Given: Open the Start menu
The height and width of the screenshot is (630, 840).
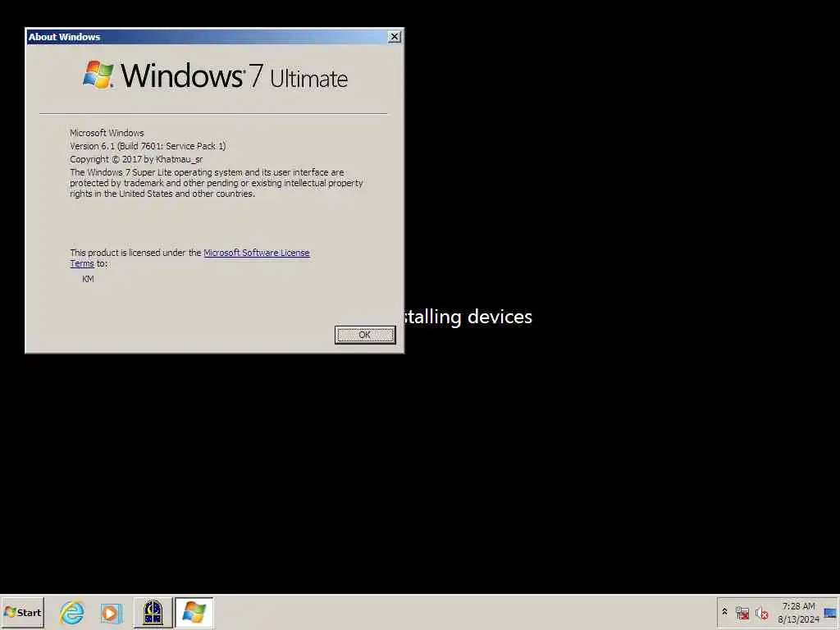Looking at the screenshot, I should 22,612.
